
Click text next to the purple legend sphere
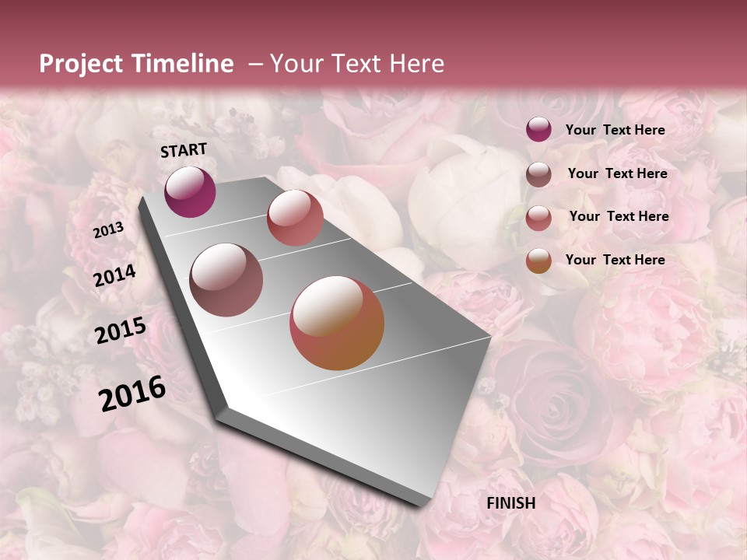615,130
